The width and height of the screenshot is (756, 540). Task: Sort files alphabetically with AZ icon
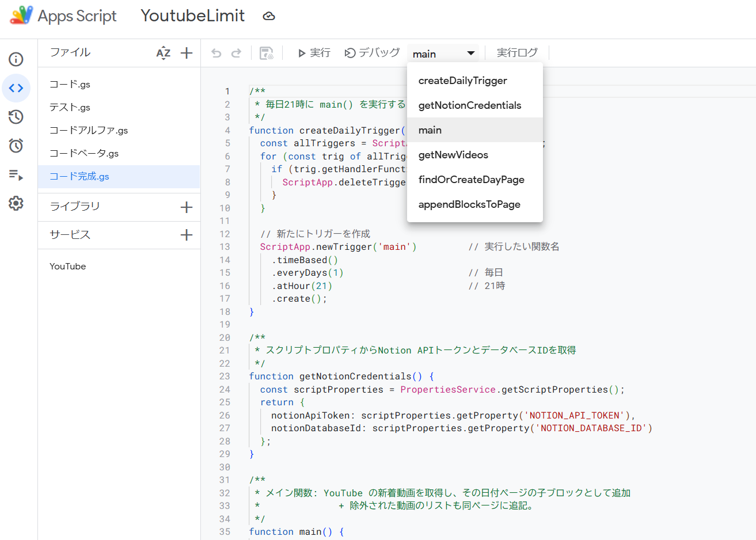click(164, 53)
